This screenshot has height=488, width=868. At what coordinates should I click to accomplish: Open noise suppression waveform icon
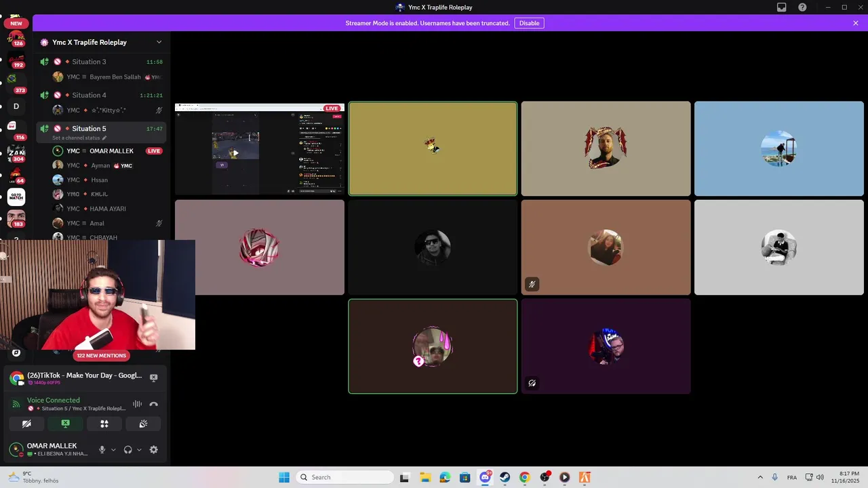[137, 404]
